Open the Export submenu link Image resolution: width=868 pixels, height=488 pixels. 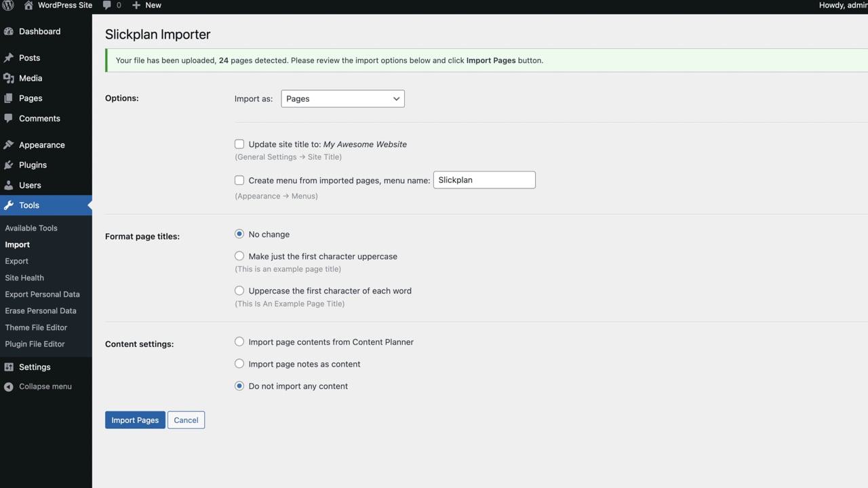17,261
